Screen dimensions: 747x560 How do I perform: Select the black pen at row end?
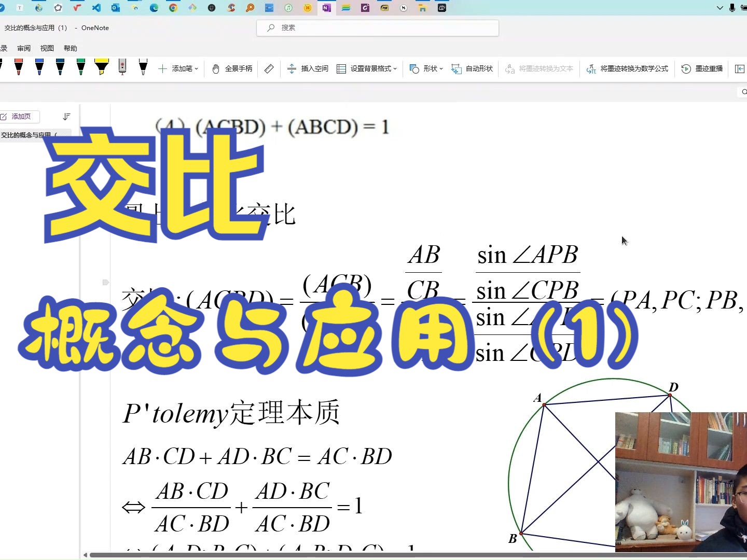click(143, 67)
